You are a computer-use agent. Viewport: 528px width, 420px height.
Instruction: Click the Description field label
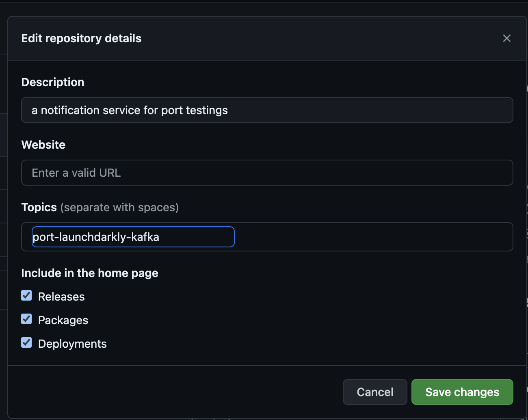pyautogui.click(x=53, y=82)
